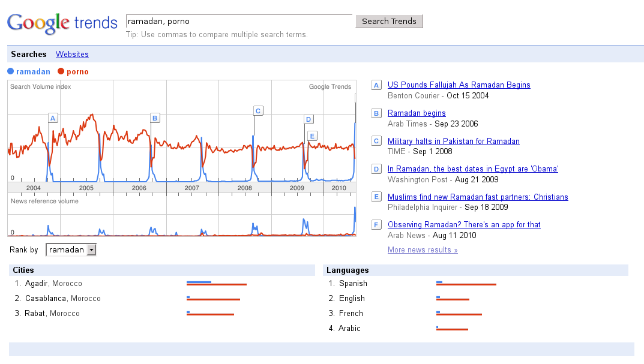Click the 'News reference volume' chart label
This screenshot has height=364, width=644.
(44, 201)
